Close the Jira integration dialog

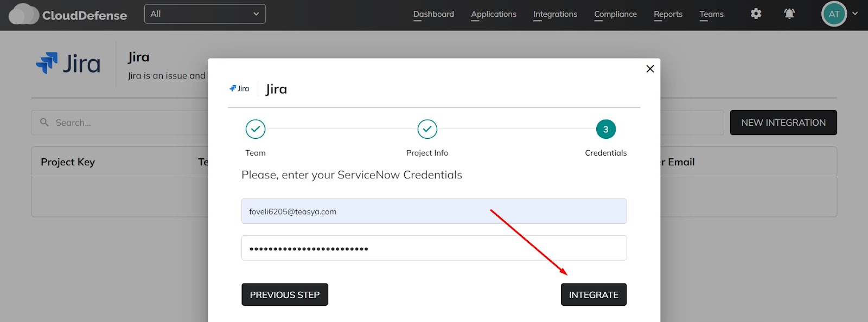point(650,69)
